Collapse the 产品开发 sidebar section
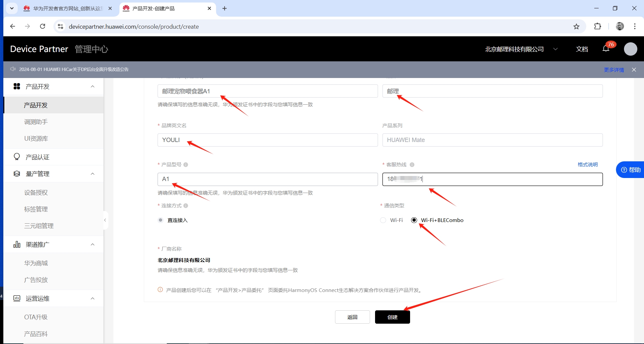The height and width of the screenshot is (344, 644). coord(92,87)
